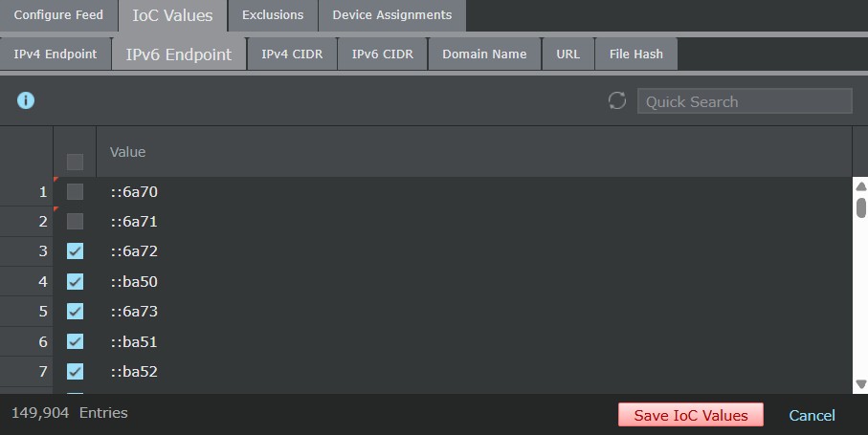Click the ::ba51 value cell
This screenshot has height=435, width=868.
click(x=474, y=341)
